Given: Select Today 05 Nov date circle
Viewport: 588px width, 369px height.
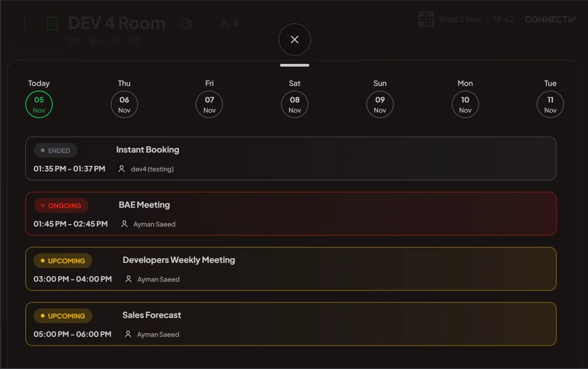Looking at the screenshot, I should click(39, 104).
